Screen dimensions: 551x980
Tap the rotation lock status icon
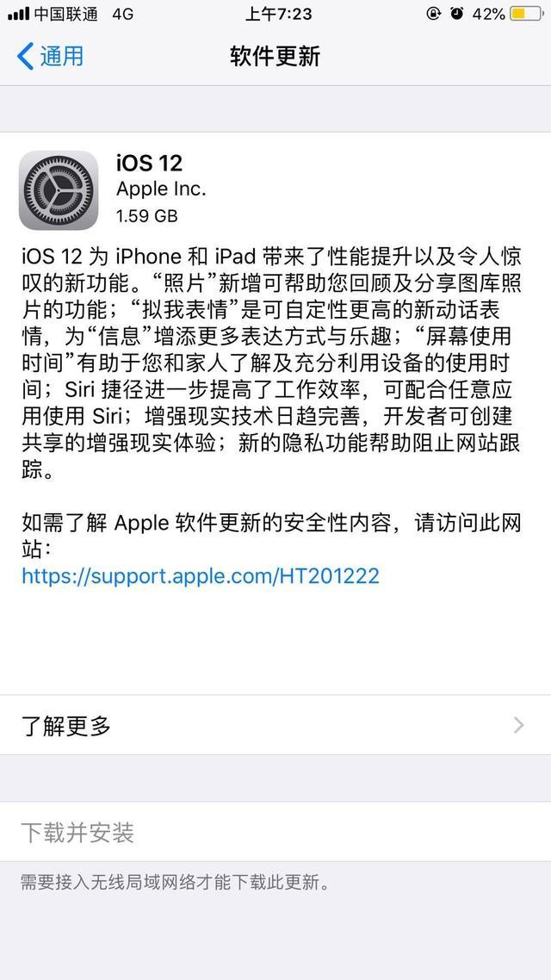coord(434,14)
